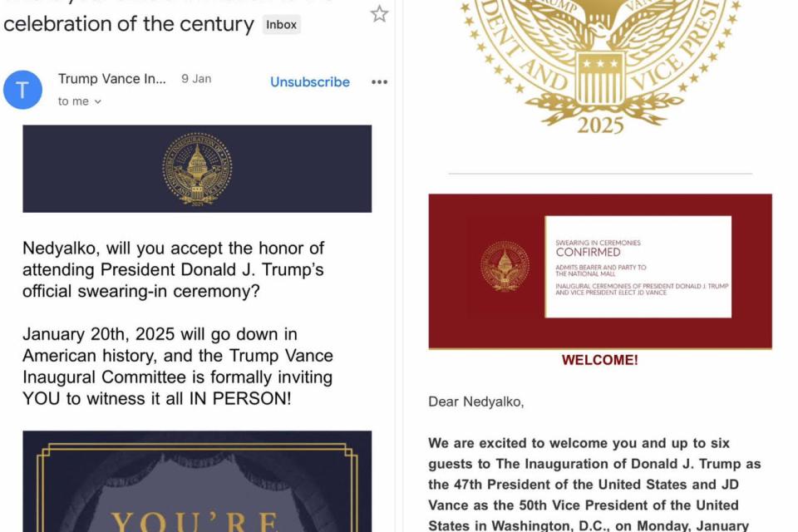Click the email subject 'celebration of the century'
The height and width of the screenshot is (532, 798).
point(128,24)
